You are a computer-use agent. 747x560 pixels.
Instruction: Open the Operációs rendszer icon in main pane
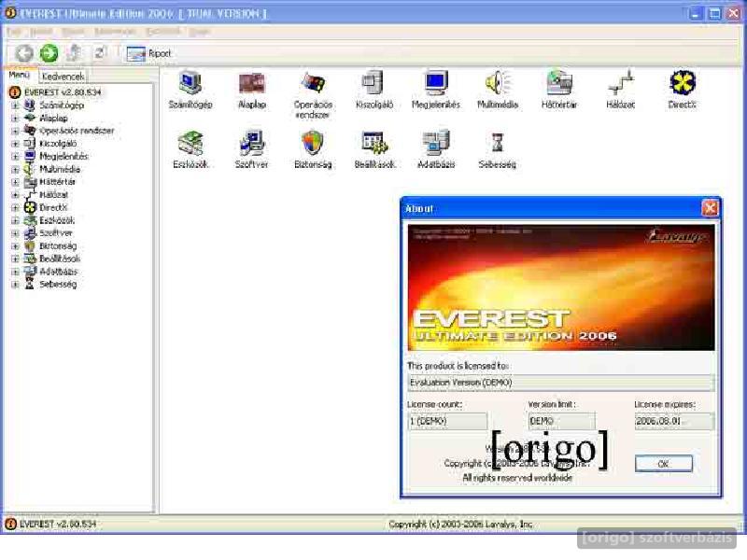click(313, 95)
